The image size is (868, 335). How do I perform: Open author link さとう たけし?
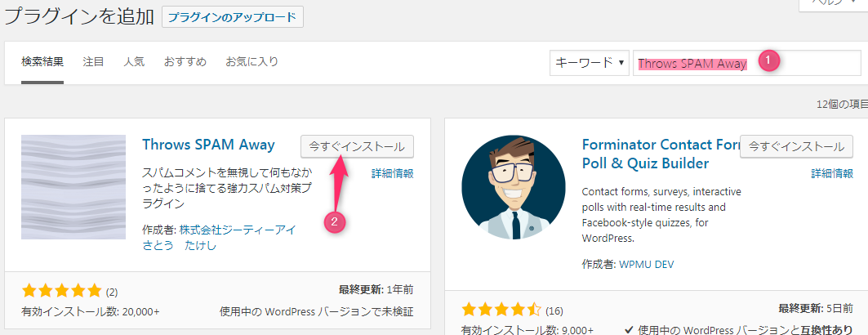pyautogui.click(x=180, y=246)
